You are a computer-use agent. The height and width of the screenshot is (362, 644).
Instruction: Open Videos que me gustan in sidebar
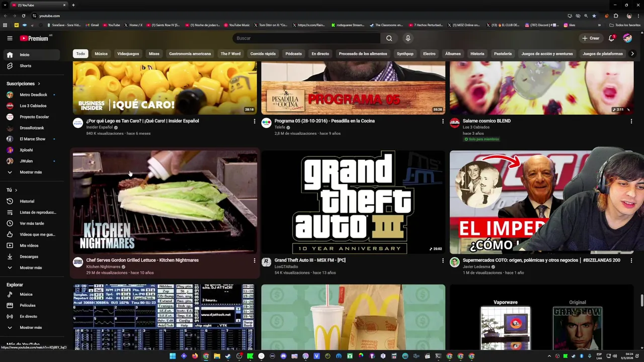(33, 234)
